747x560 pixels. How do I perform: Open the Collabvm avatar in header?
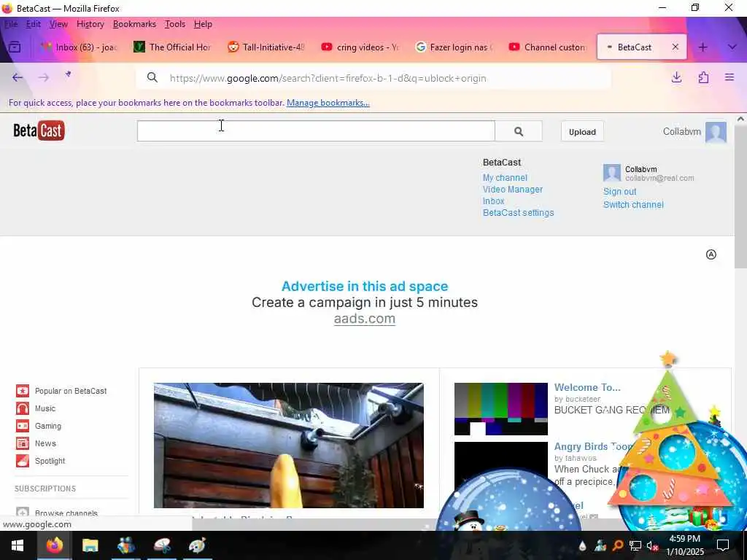(716, 132)
